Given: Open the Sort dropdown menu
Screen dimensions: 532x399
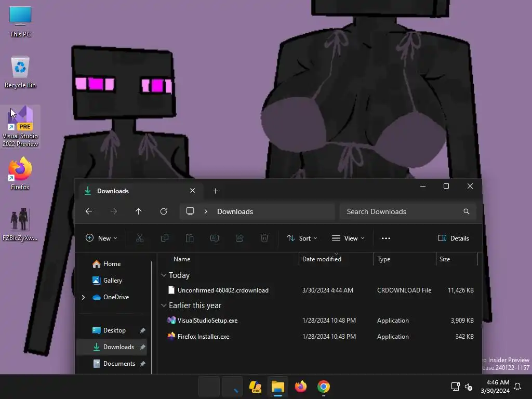Looking at the screenshot, I should (302, 238).
